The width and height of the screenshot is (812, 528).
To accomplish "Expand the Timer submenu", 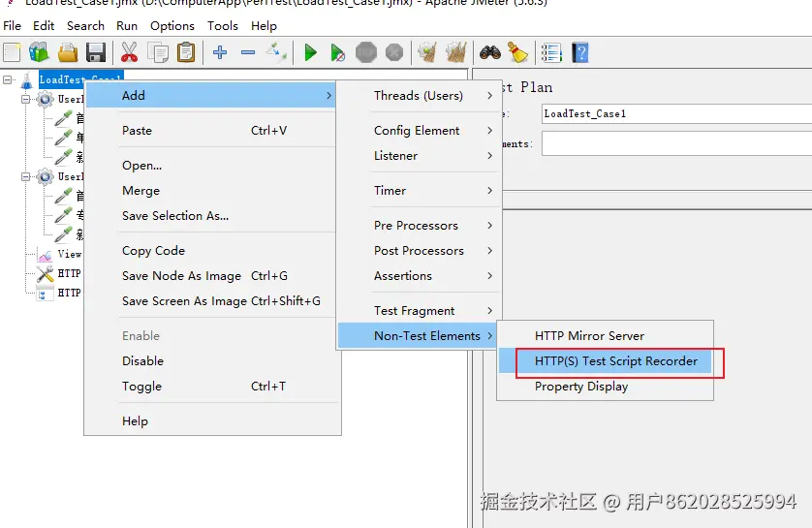I will click(420, 191).
